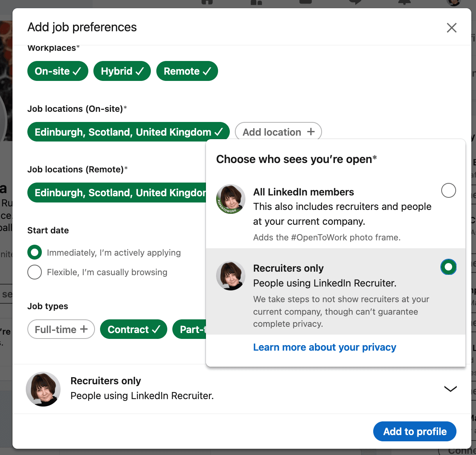Image resolution: width=476 pixels, height=455 pixels.
Task: Click the OpenToWork framed profile photo
Action: click(x=231, y=199)
